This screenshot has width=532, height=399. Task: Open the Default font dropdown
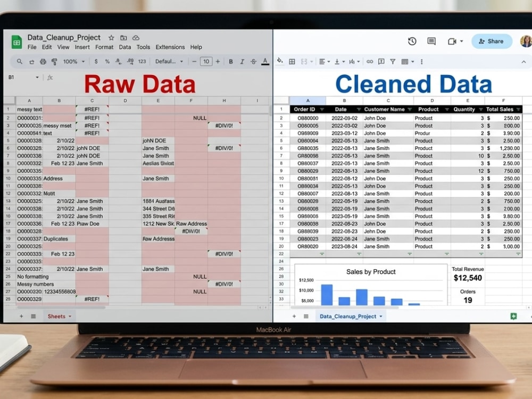[169, 61]
